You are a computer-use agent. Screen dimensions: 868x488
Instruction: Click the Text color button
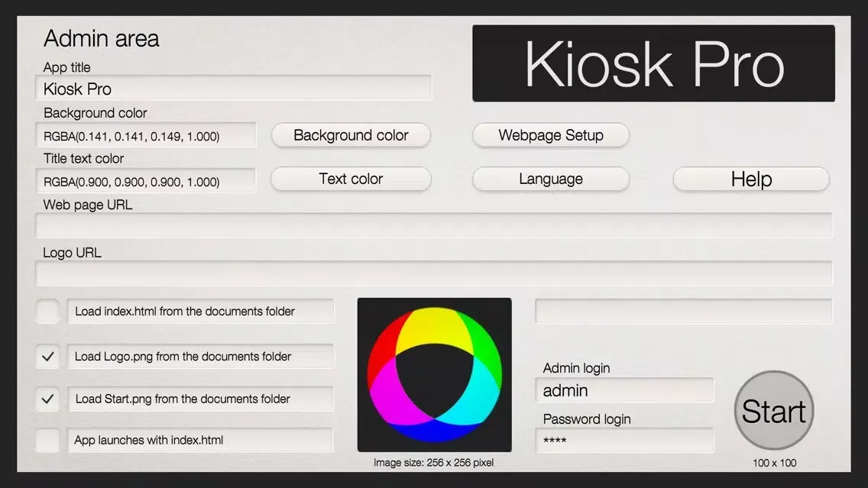351,179
